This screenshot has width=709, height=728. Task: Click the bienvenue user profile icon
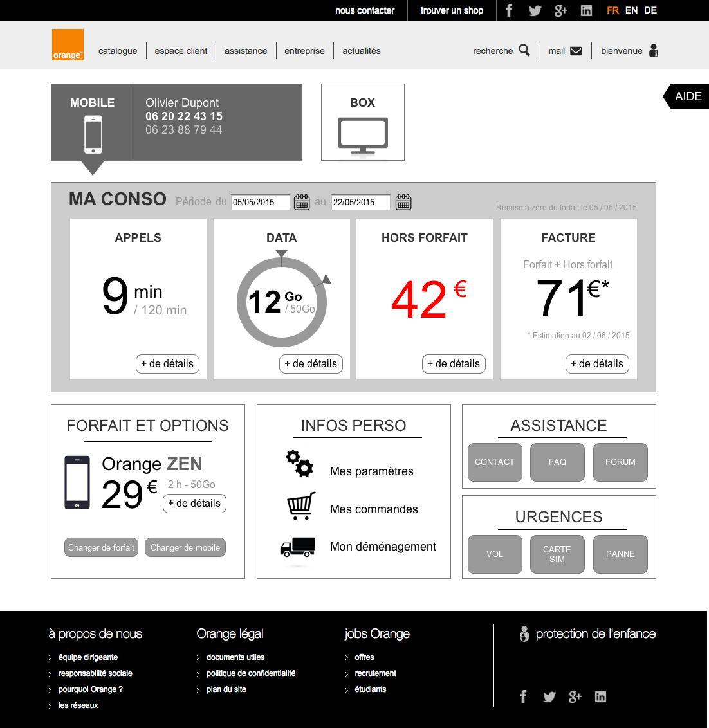pos(654,50)
